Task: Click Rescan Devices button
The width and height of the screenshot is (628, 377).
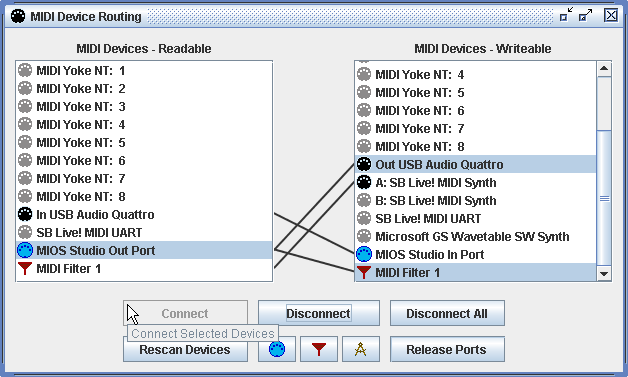Action: click(x=185, y=349)
